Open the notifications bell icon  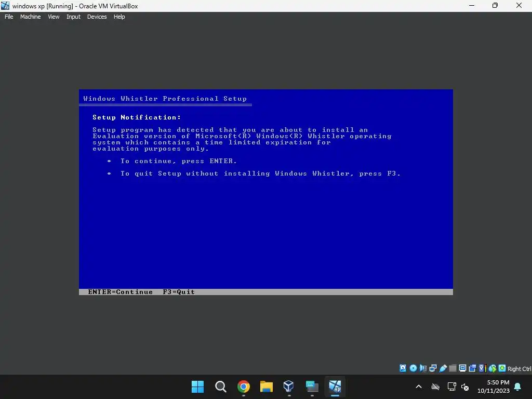tap(518, 387)
